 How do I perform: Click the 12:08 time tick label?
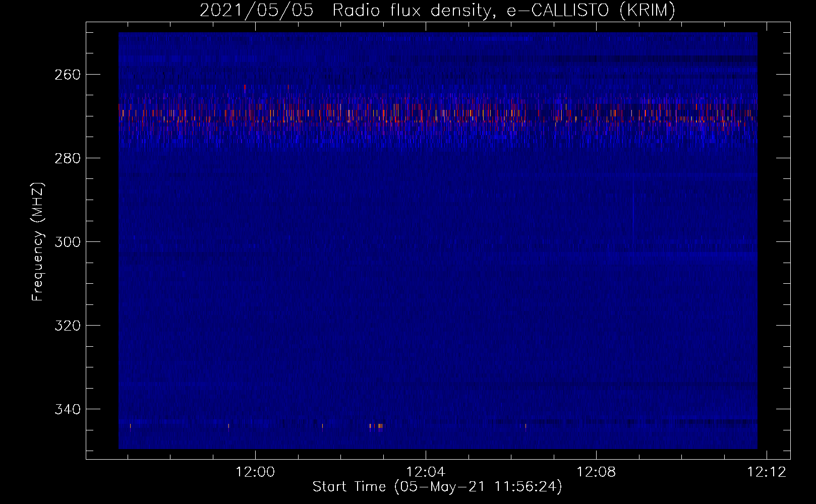(x=597, y=472)
